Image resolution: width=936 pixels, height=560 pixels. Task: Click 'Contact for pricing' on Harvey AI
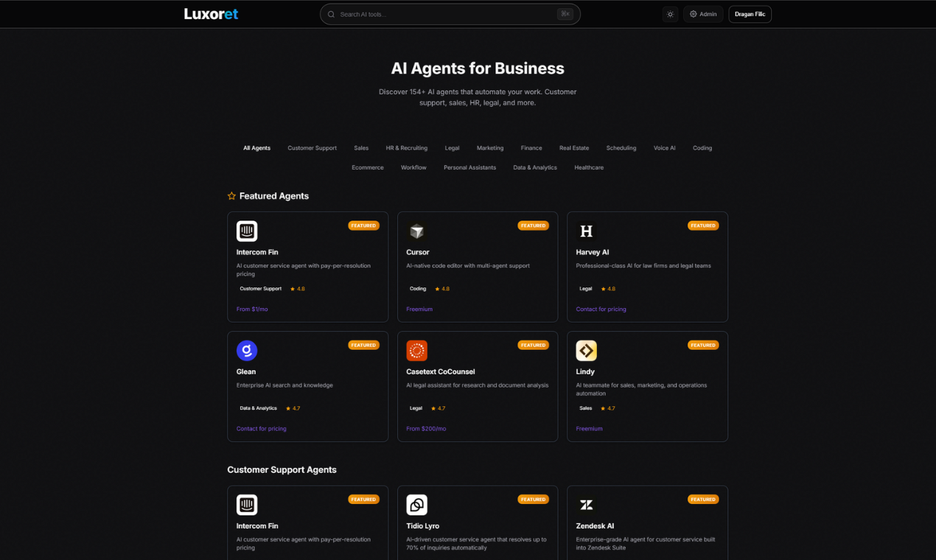(601, 309)
